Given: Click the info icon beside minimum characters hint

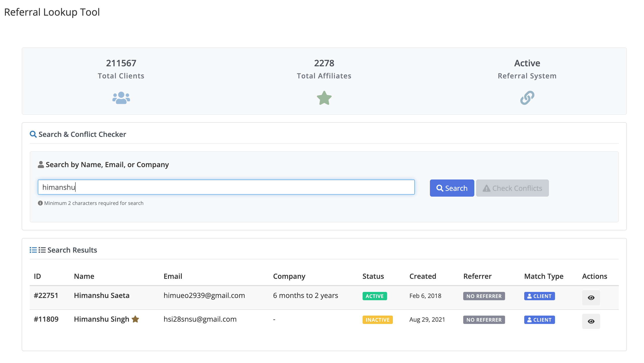Looking at the screenshot, I should click(40, 203).
